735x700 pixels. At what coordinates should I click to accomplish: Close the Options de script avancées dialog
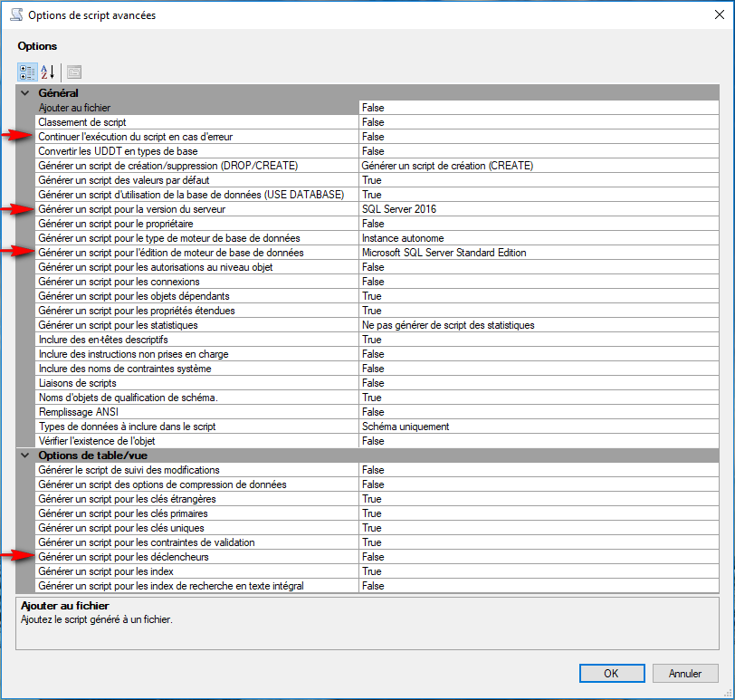pyautogui.click(x=713, y=14)
